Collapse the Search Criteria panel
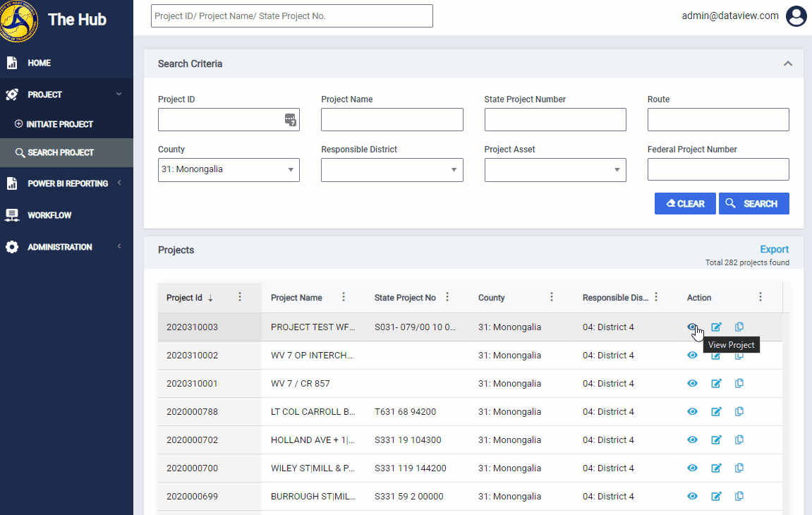 787,63
